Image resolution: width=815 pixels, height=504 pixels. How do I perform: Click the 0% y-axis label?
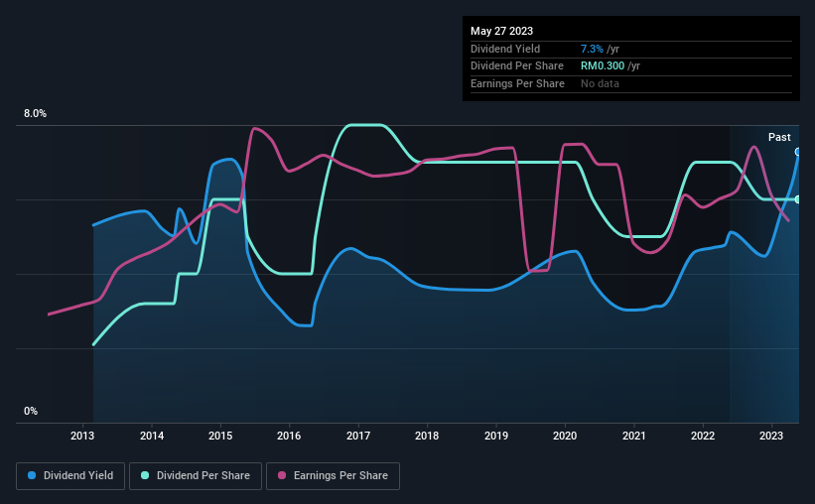[31, 411]
